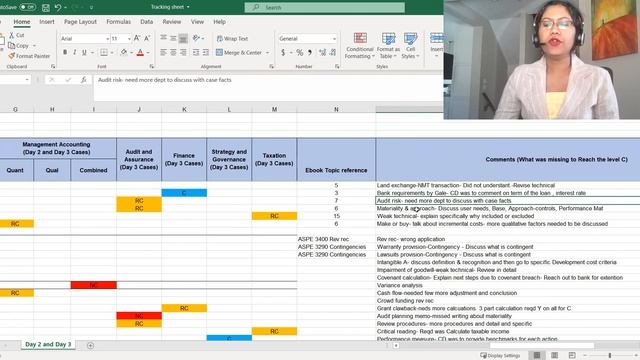
Task: Activate the Format Painter
Action: [29, 56]
